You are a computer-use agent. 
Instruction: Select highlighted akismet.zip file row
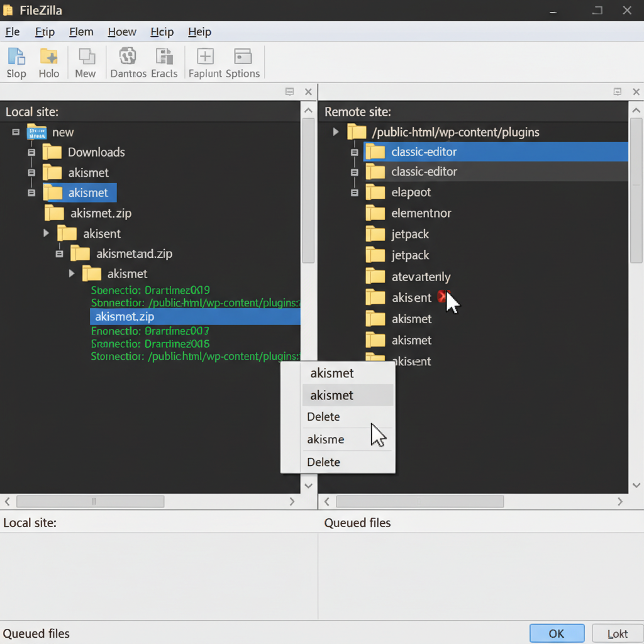(x=195, y=317)
